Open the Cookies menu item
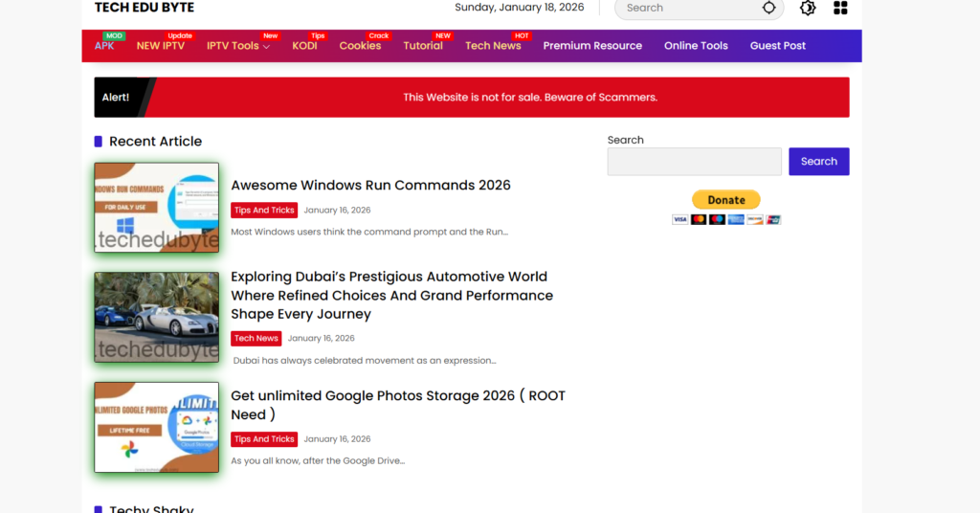This screenshot has height=513, width=980. click(x=360, y=46)
